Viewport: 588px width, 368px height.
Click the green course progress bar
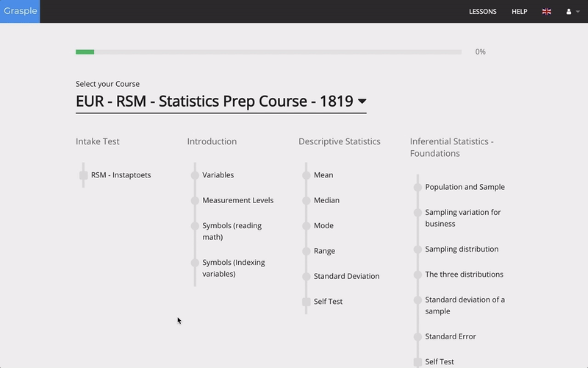[x=85, y=52]
